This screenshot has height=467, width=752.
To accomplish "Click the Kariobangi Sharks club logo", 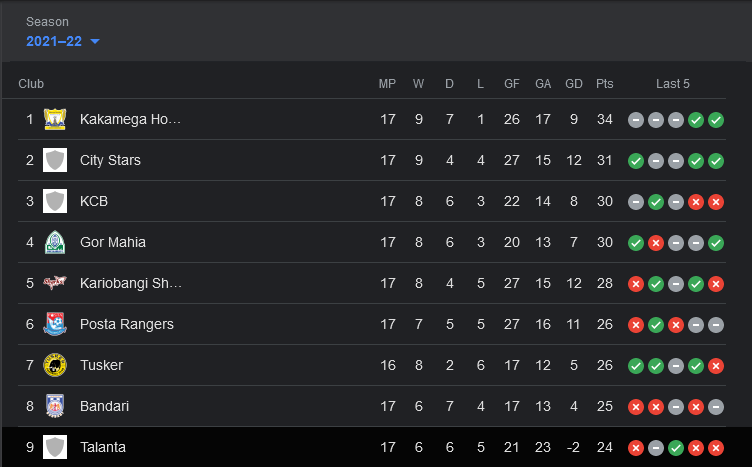I will point(55,283).
